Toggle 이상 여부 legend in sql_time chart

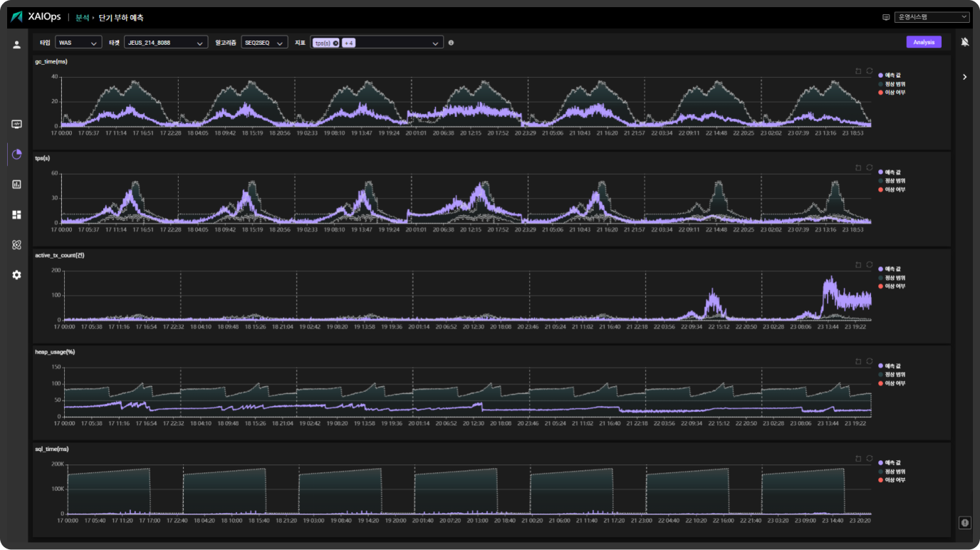(892, 480)
